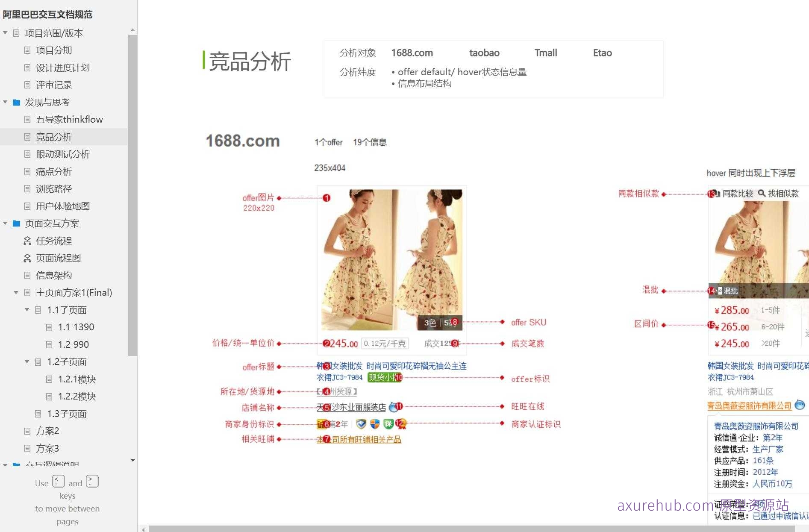This screenshot has height=532, width=809.
Task: Click the page icon beside 项目范围/版本
Action: 16,33
